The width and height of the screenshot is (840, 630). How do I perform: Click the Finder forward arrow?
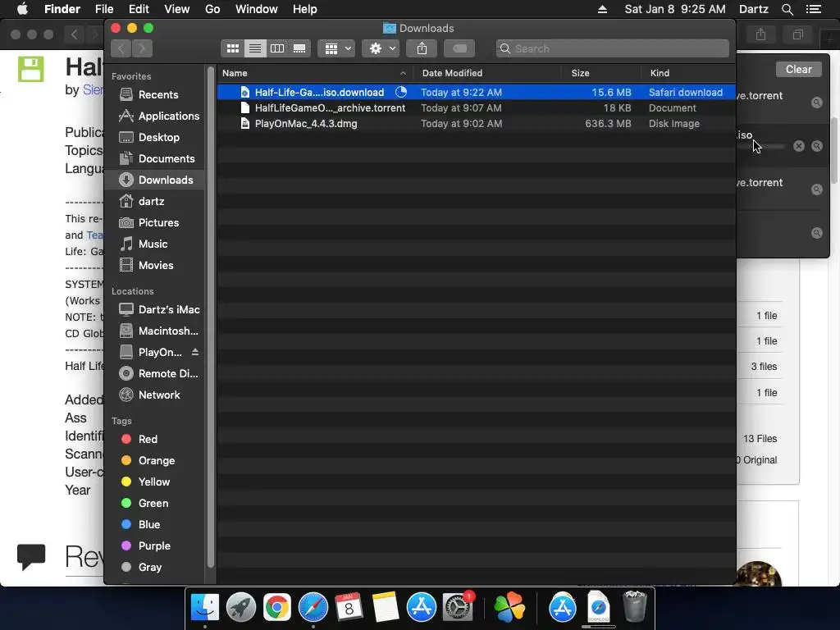pos(143,48)
